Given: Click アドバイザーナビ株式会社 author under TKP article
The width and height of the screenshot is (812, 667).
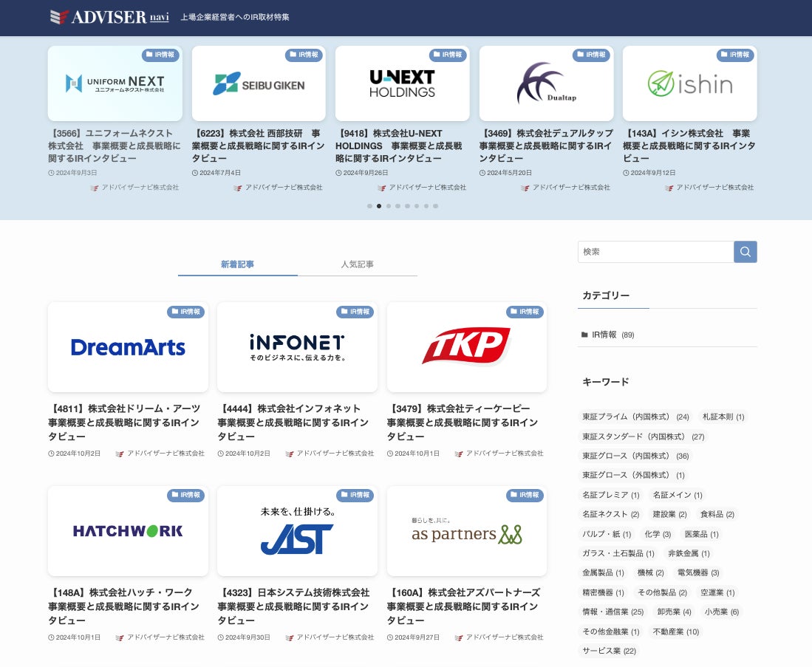Looking at the screenshot, I should (499, 454).
